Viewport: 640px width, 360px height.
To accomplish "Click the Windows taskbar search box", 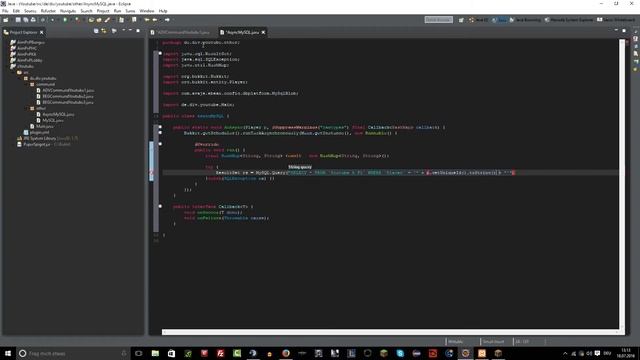I will pyautogui.click(x=73, y=353).
